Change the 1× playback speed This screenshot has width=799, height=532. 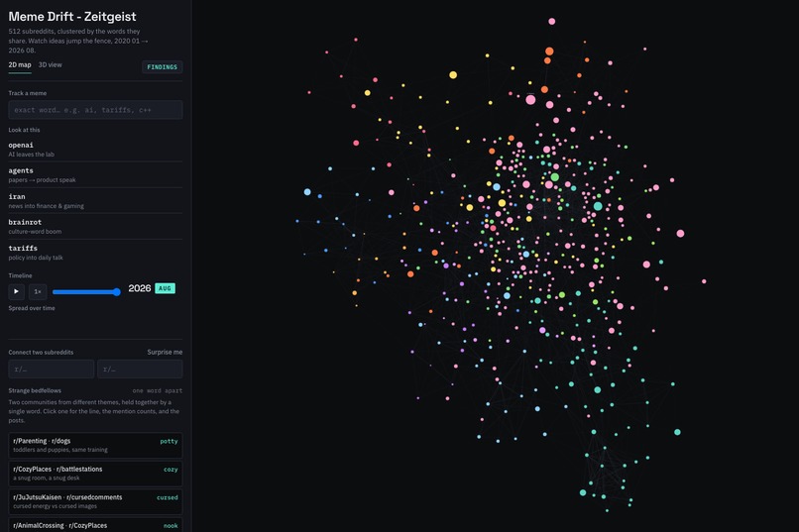coord(38,291)
